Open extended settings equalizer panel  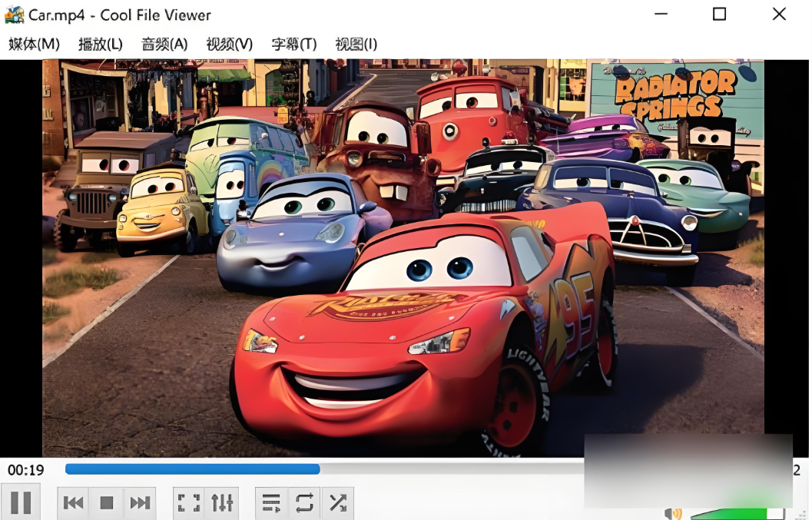click(x=222, y=502)
